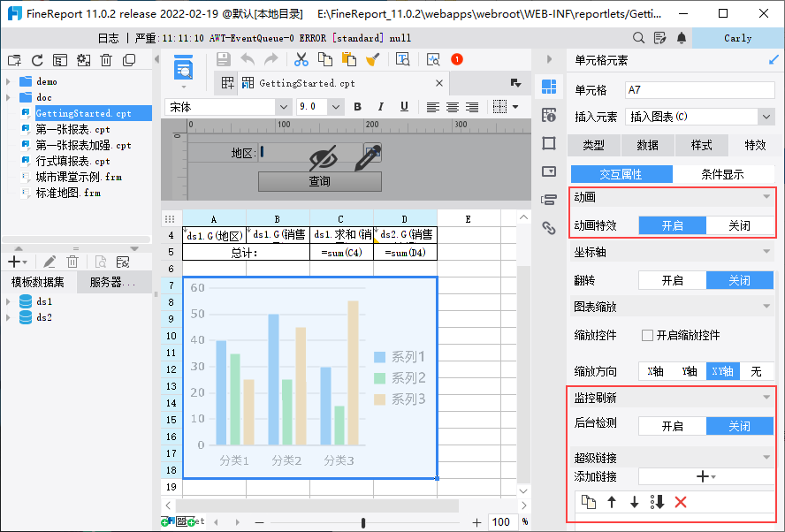Check the 开启缩放控件 checkbox

(x=647, y=335)
